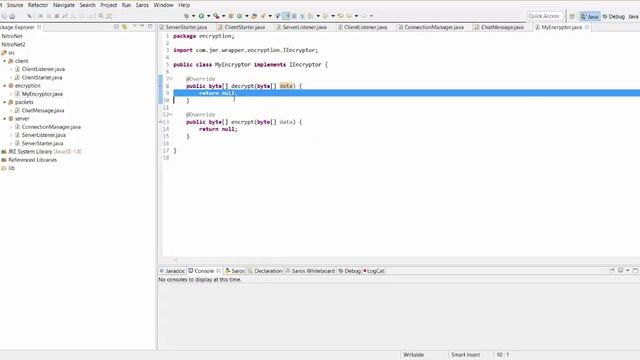The image size is (640, 360).
Task: Toggle Link with Editor in Package Explorer
Action: coord(125,27)
